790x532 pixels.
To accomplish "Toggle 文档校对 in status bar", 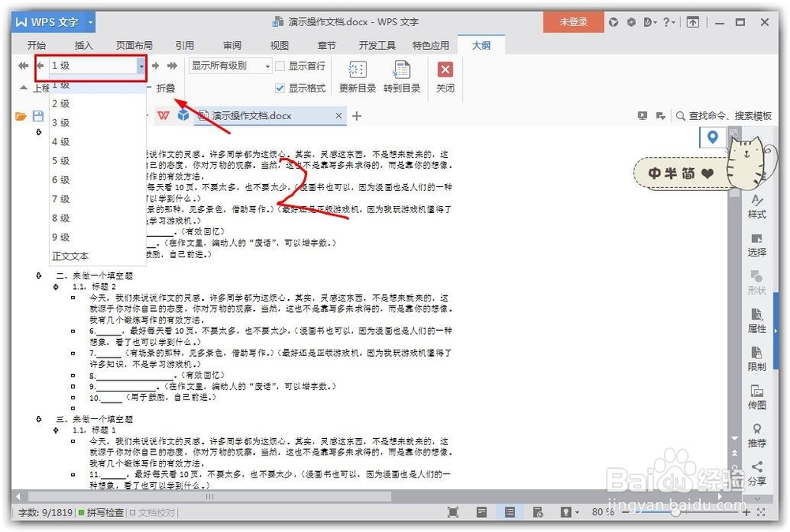I will (152, 512).
